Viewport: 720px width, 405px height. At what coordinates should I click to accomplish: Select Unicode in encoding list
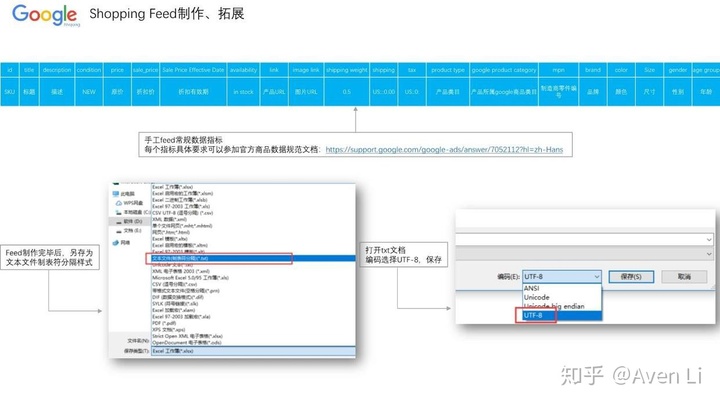pyautogui.click(x=536, y=298)
